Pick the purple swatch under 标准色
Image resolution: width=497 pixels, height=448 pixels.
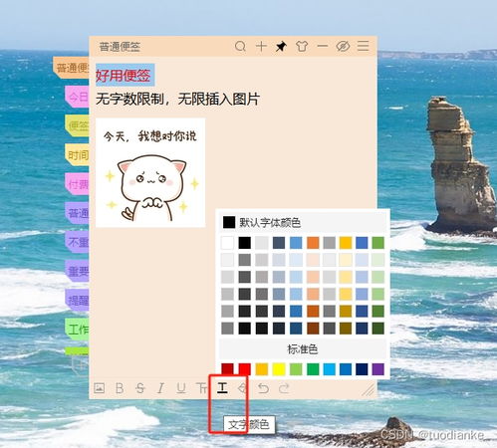click(x=378, y=369)
